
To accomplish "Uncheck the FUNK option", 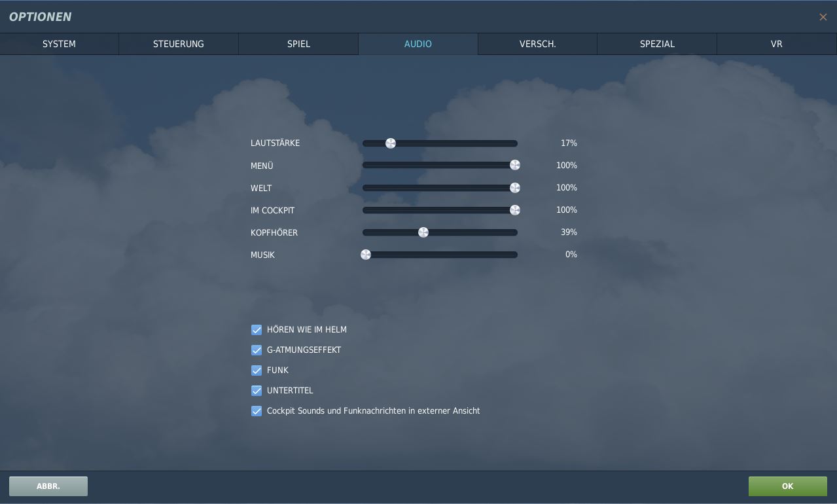I will click(257, 370).
